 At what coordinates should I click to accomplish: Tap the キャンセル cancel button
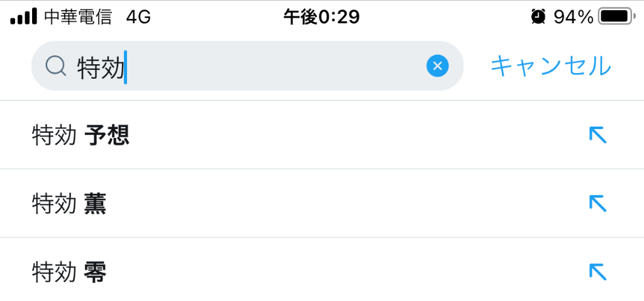point(551,65)
